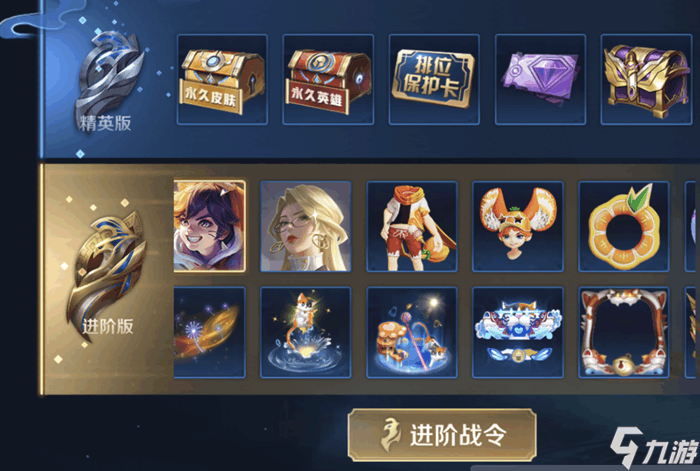This screenshot has height=471, width=700.
Task: Click the blue cat-face banner badge
Action: [518, 332]
